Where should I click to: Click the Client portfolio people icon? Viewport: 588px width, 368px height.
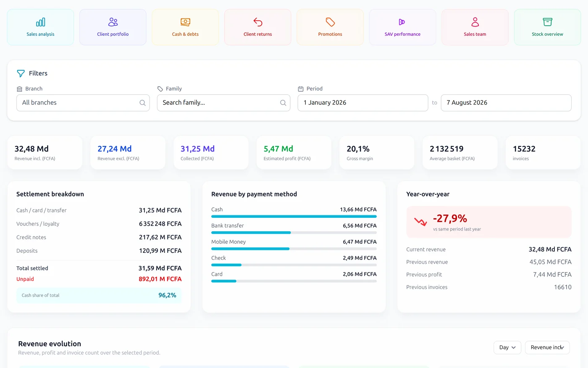(x=113, y=22)
